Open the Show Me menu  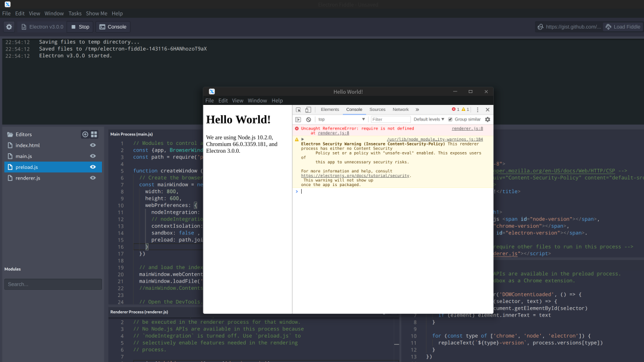pos(97,14)
